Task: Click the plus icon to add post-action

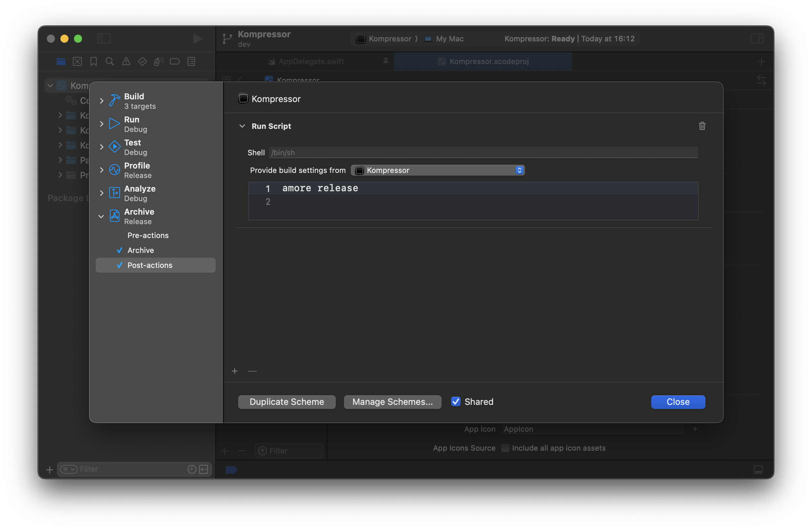Action: point(235,371)
